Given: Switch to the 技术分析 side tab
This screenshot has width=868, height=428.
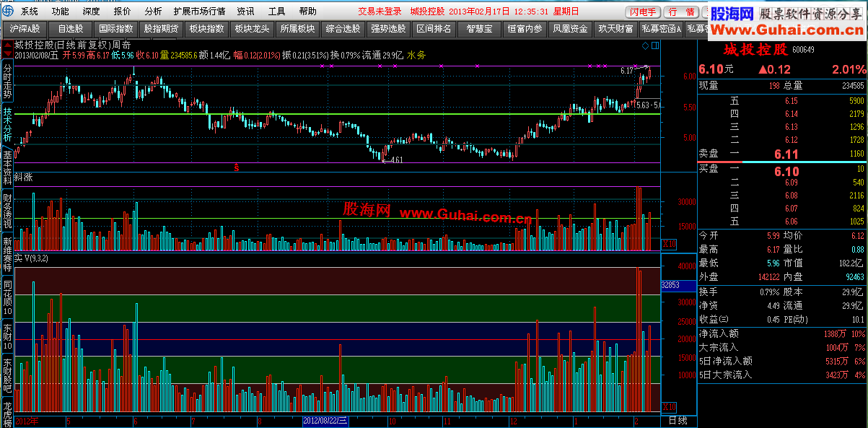Looking at the screenshot, I should click(7, 123).
